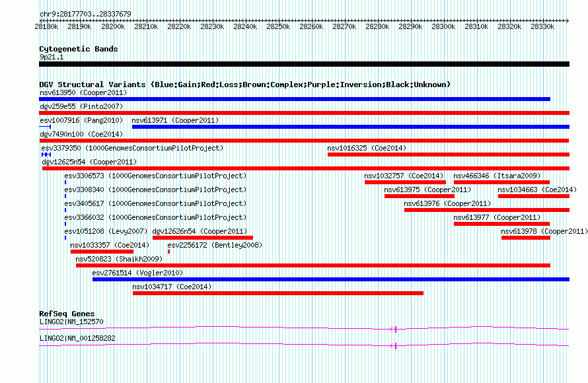Click the small red esv2256172 variant marker

click(168, 252)
